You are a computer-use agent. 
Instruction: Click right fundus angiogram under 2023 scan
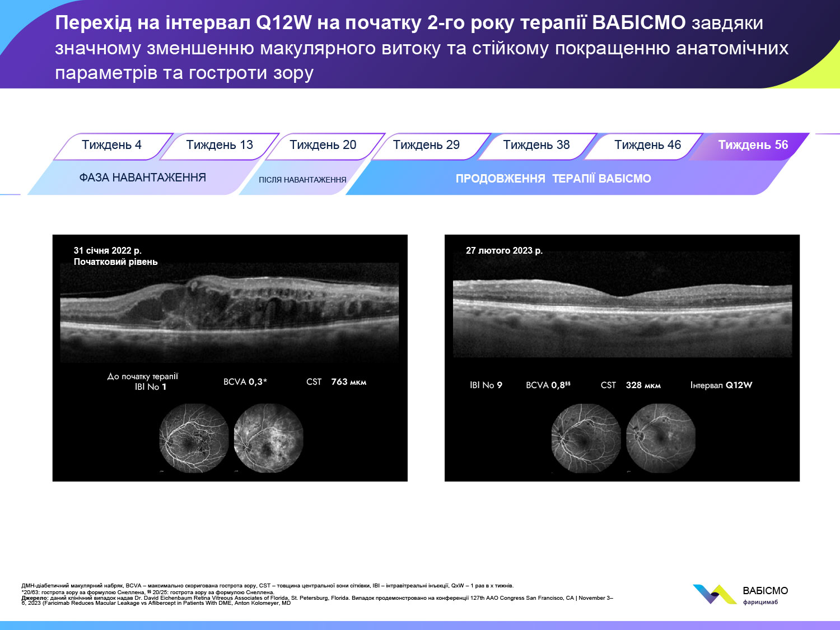coord(661,438)
